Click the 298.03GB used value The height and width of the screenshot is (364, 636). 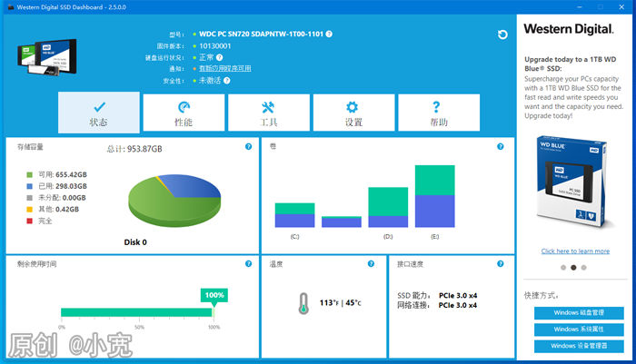pyautogui.click(x=72, y=186)
